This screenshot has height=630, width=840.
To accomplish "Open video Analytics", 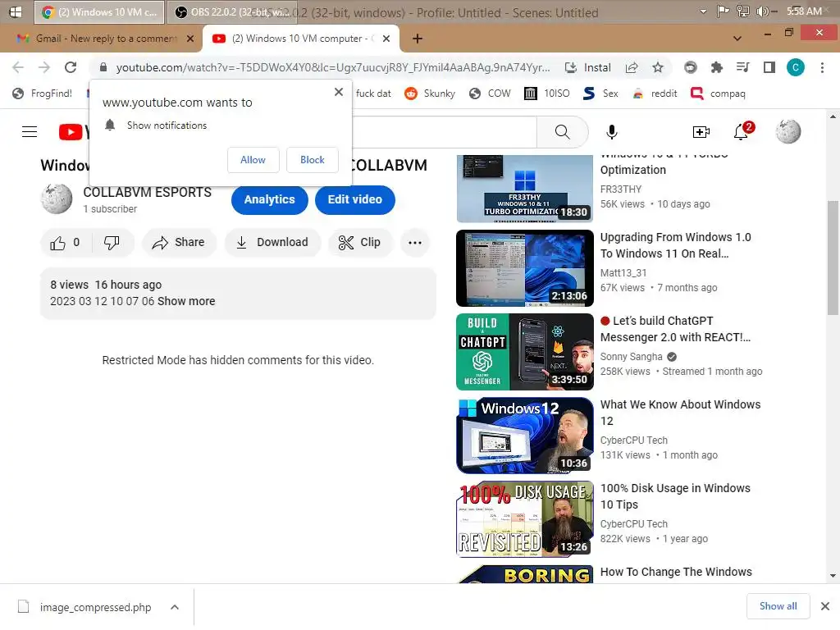I will (x=269, y=200).
